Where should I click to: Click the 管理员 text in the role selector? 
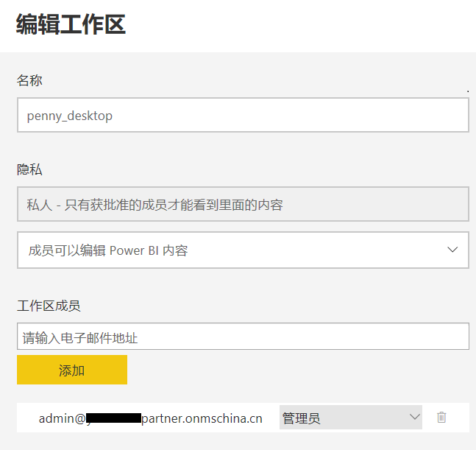(x=301, y=418)
